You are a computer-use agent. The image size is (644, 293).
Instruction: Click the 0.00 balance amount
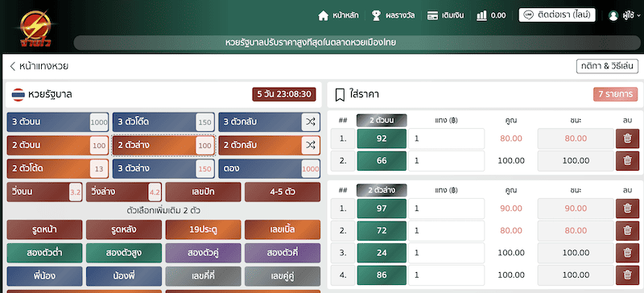click(498, 15)
